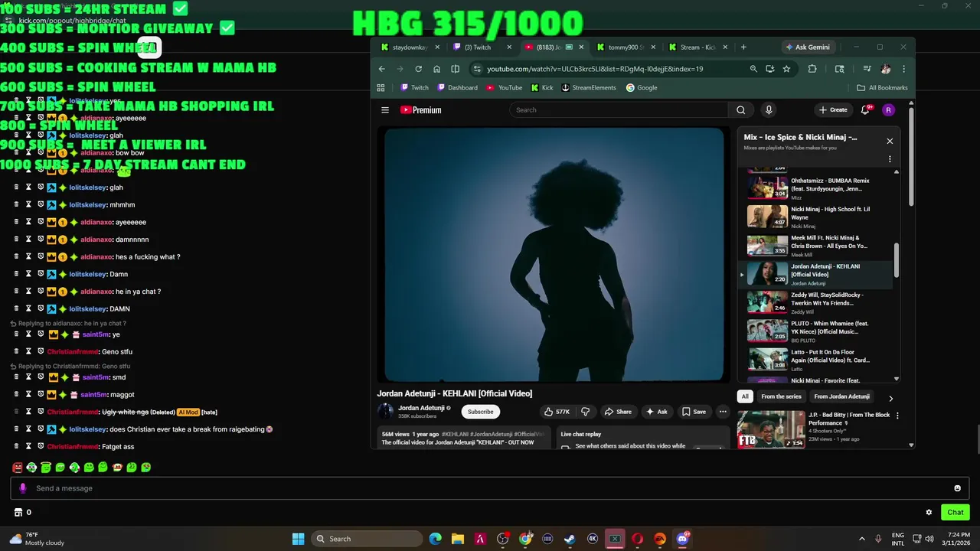980x551 pixels.
Task: Switch to the Stream - Kick tab
Action: coord(697,47)
